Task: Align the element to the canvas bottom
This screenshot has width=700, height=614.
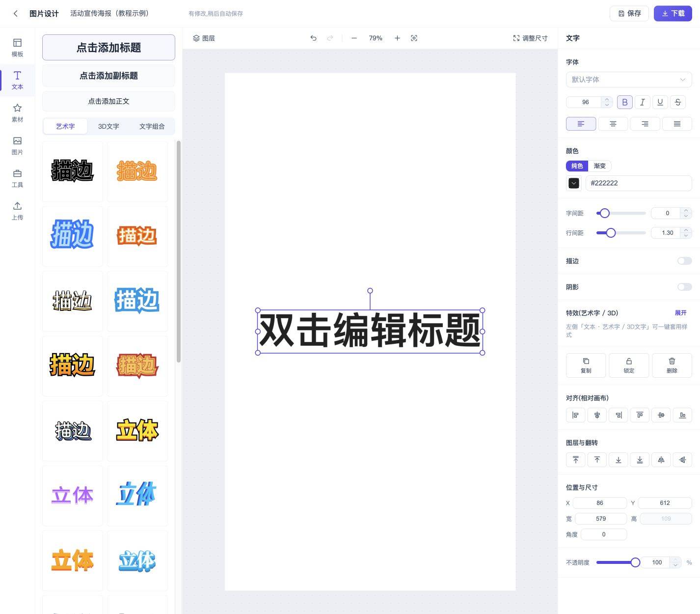Action: (682, 415)
